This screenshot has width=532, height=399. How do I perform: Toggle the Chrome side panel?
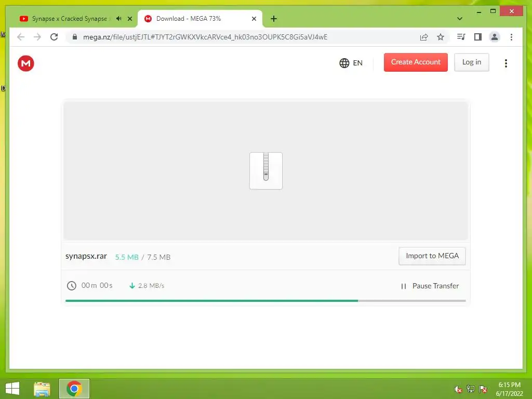click(x=478, y=37)
